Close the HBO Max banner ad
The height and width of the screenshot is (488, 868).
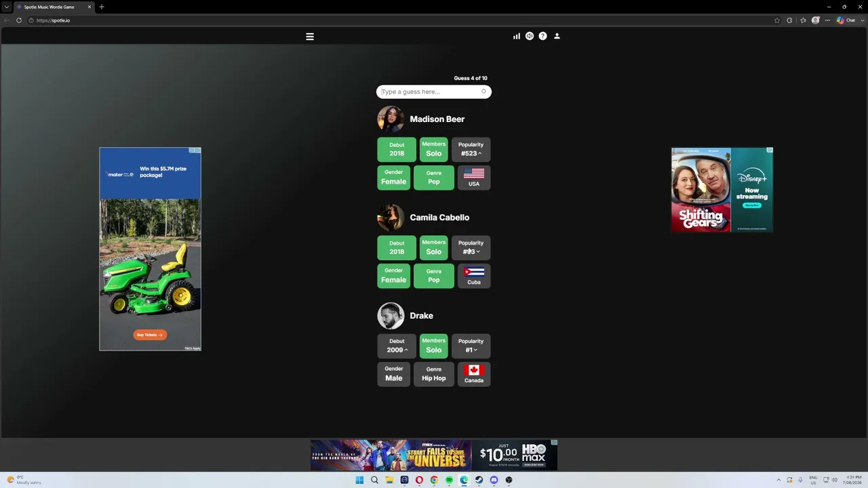554,443
